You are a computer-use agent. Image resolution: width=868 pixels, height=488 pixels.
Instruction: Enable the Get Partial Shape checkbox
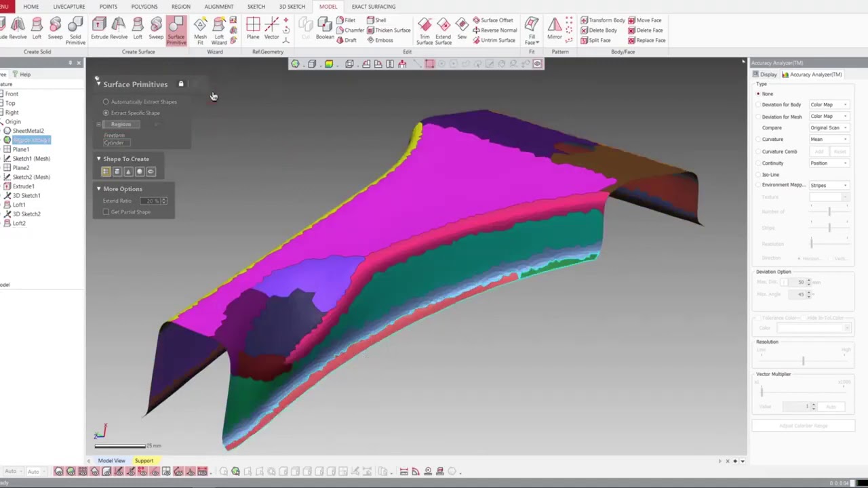[106, 211]
